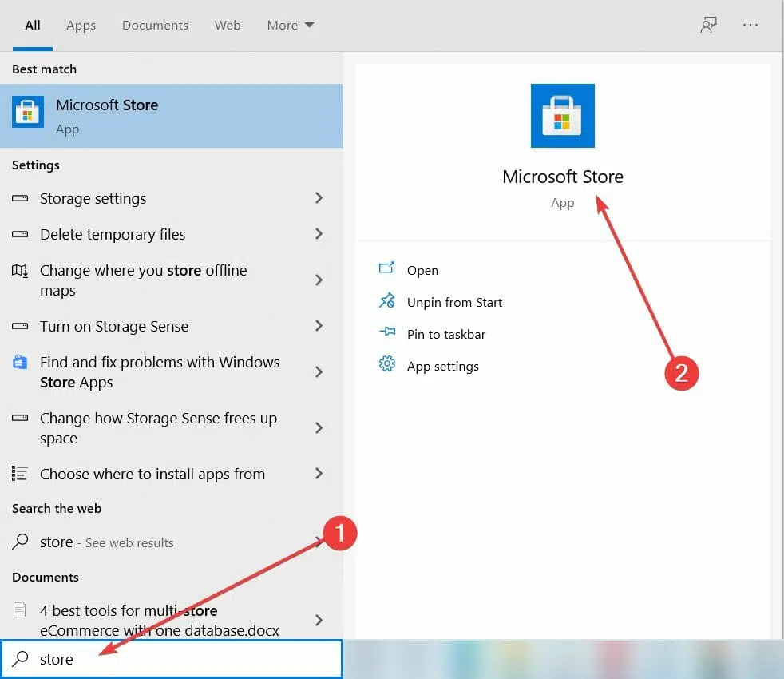Screen dimensions: 784x679
Task: Click the Microsoft Store title in preview pane
Action: tap(563, 177)
